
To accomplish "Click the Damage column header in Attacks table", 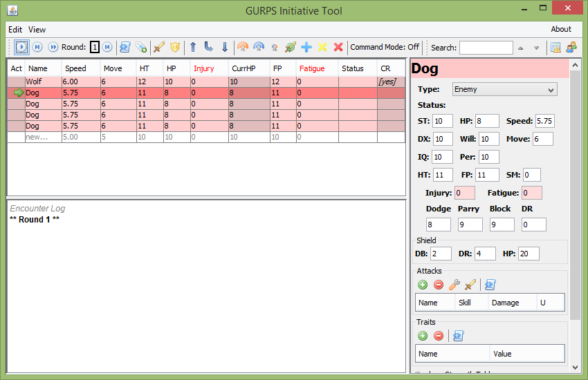I will pyautogui.click(x=512, y=303).
